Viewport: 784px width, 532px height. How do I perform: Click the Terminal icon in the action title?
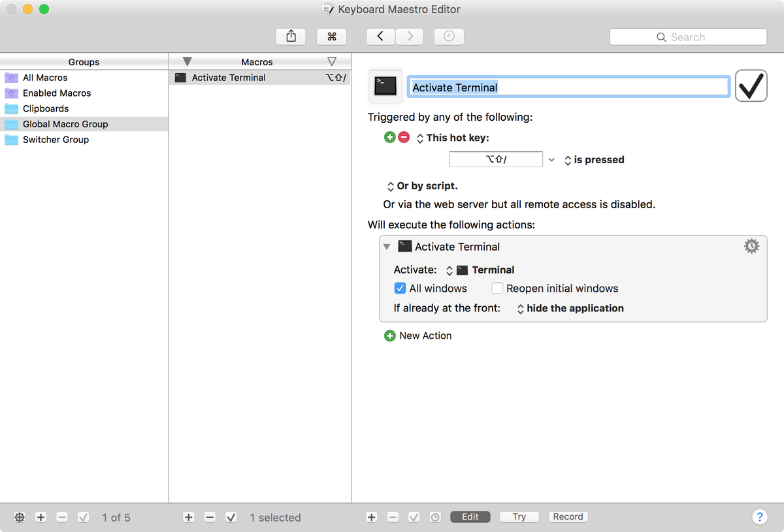click(x=405, y=246)
